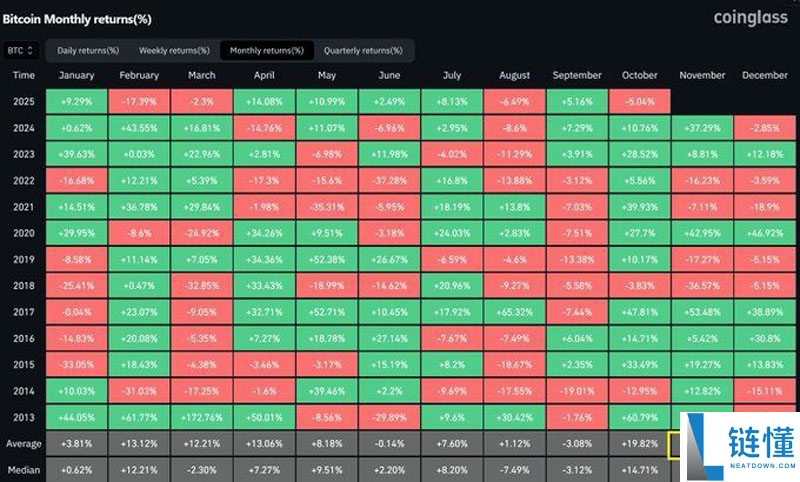
Task: Click the 2021 October cell +39.93%
Action: pos(639,207)
